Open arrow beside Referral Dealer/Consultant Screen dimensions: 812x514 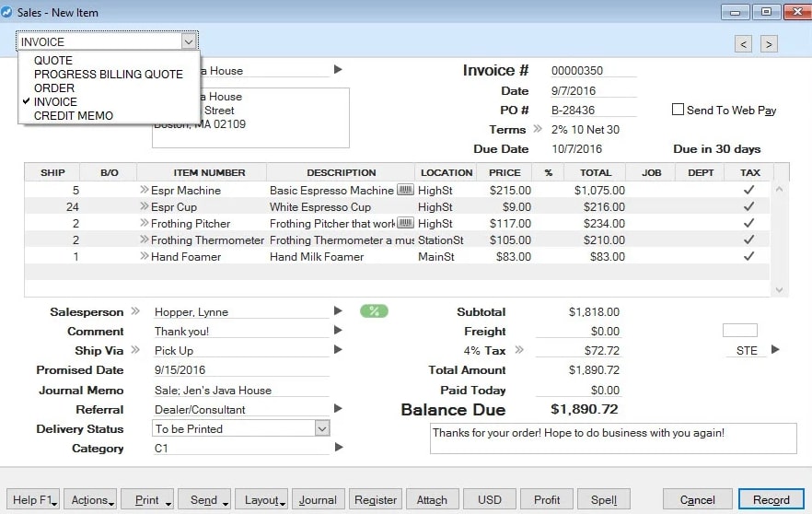pyautogui.click(x=338, y=408)
